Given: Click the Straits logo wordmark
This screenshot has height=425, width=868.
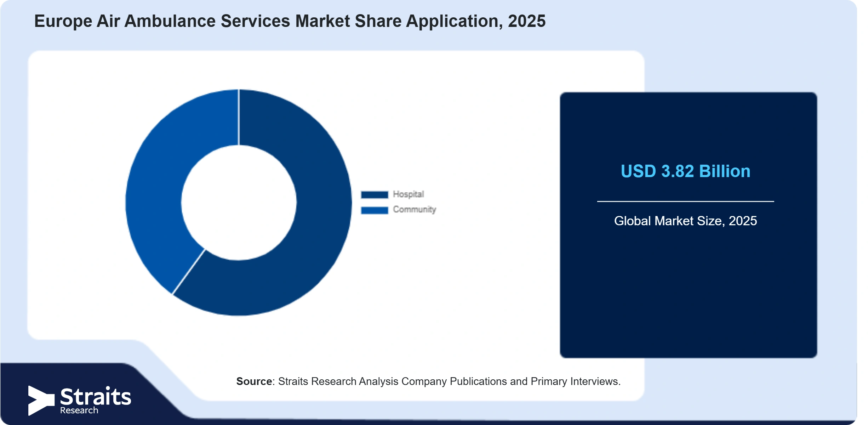Looking at the screenshot, I should (x=96, y=396).
